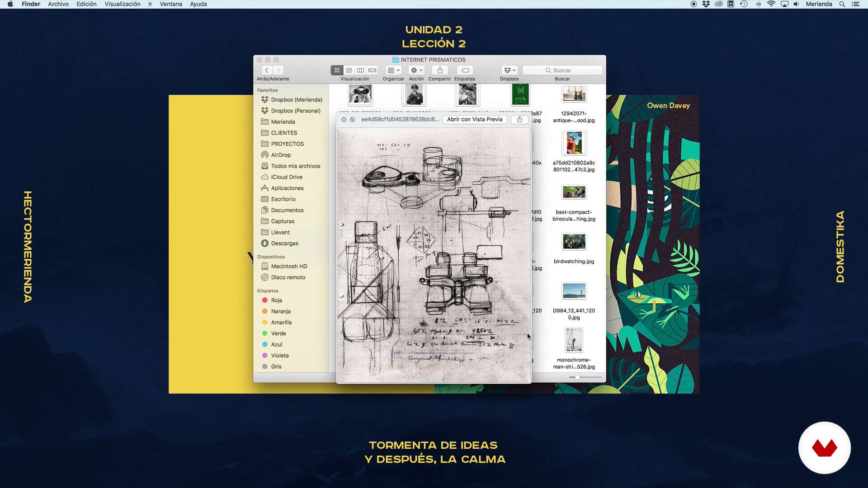Select 12942071-antique file thumbnail
868x488 pixels.
574,94
